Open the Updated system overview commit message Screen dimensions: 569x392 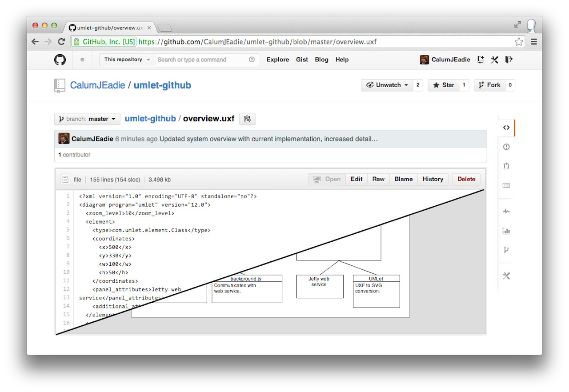click(269, 139)
